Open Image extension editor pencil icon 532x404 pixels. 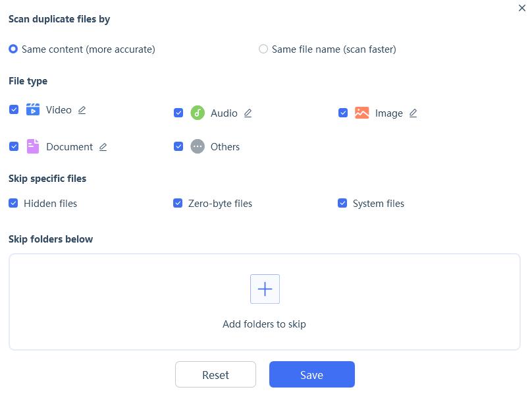coord(413,113)
